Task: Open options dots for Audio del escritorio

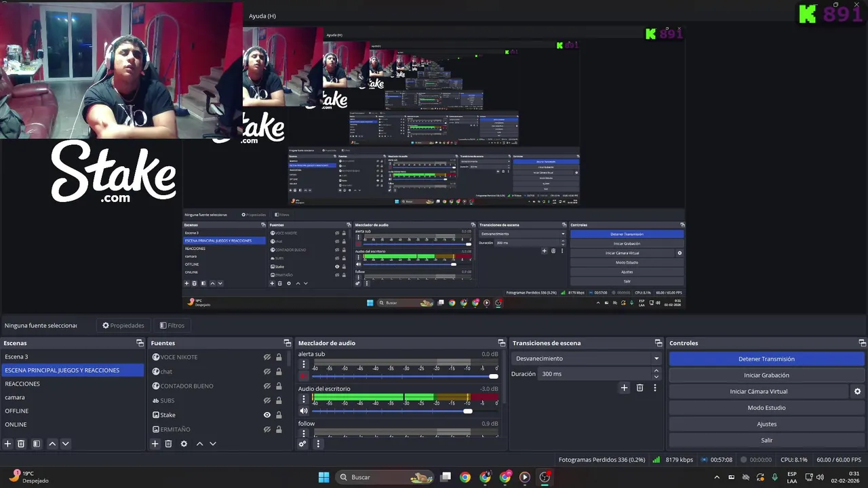Action: tap(303, 399)
